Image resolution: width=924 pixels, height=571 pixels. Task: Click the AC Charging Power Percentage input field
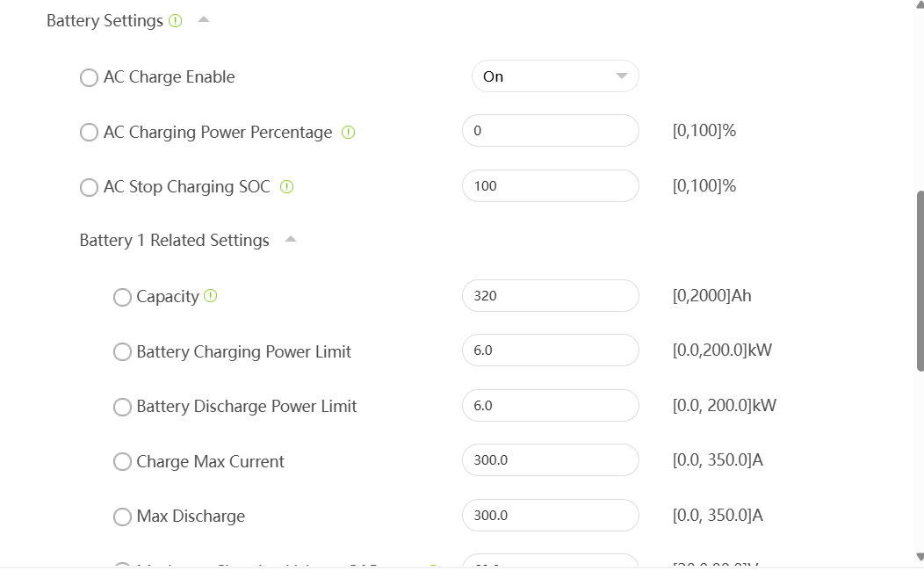[550, 131]
